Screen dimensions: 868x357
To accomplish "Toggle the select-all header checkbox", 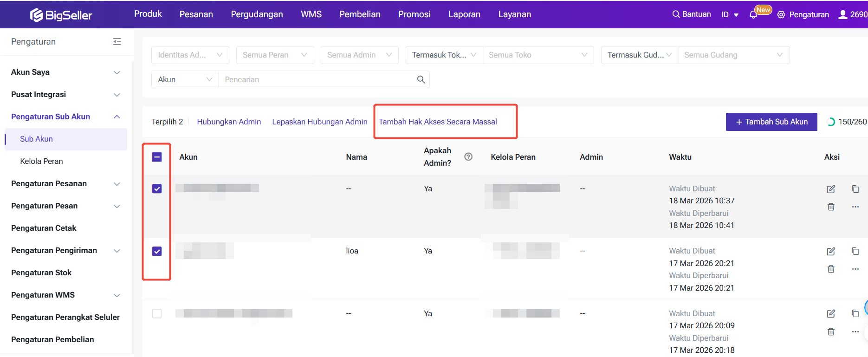I will [x=157, y=157].
